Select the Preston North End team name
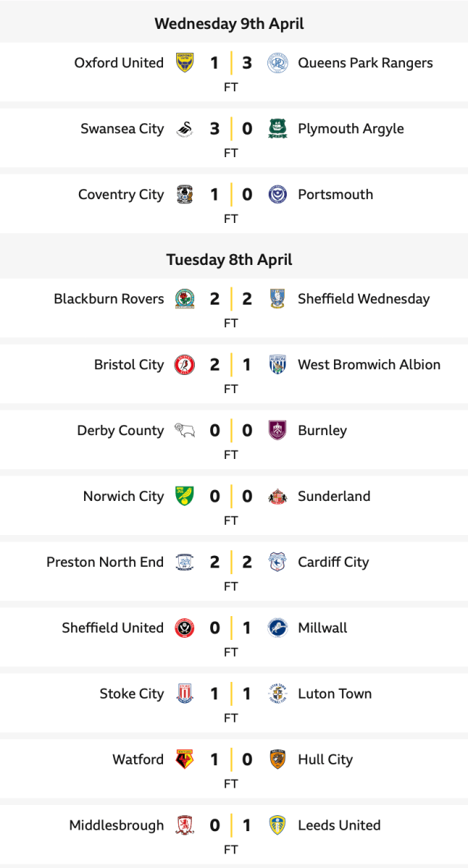The width and height of the screenshot is (468, 868). coord(105,562)
